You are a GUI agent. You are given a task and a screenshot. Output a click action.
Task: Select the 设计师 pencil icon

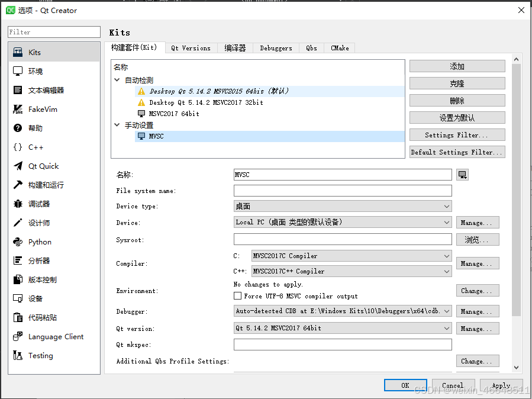[x=18, y=223]
